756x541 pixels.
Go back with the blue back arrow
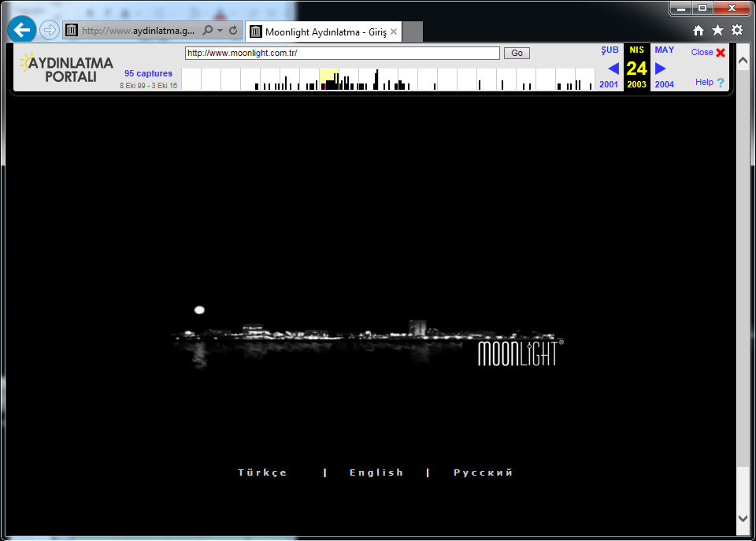22,30
